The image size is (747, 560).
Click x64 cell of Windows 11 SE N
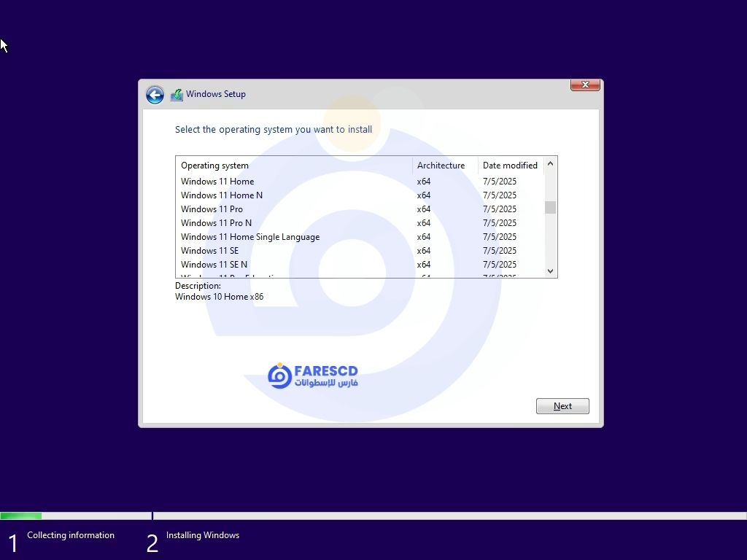424,264
